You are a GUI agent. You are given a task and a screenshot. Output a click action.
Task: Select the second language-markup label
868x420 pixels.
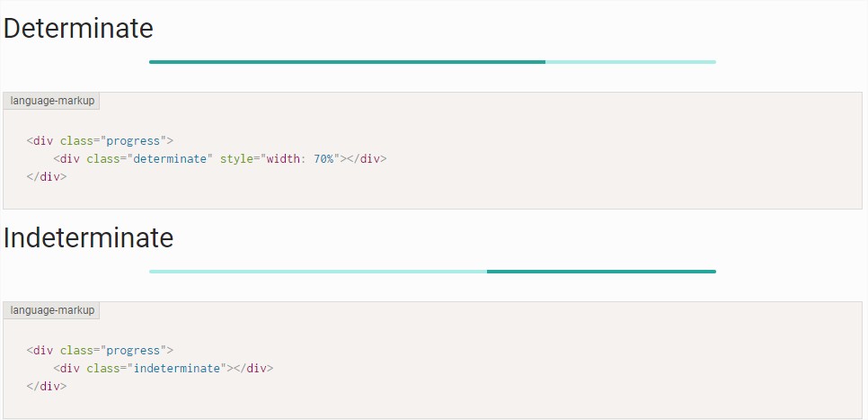(51, 310)
